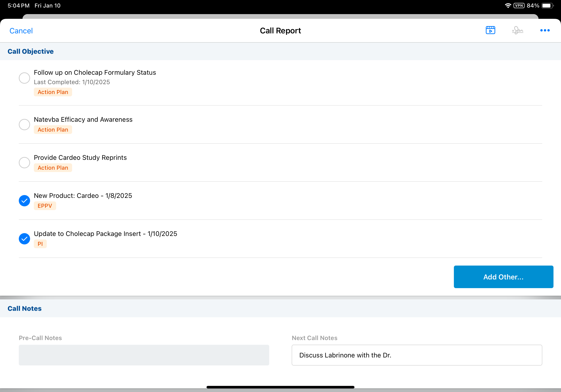Open the three-dot more options menu
This screenshot has height=392, width=561.
[x=545, y=30]
